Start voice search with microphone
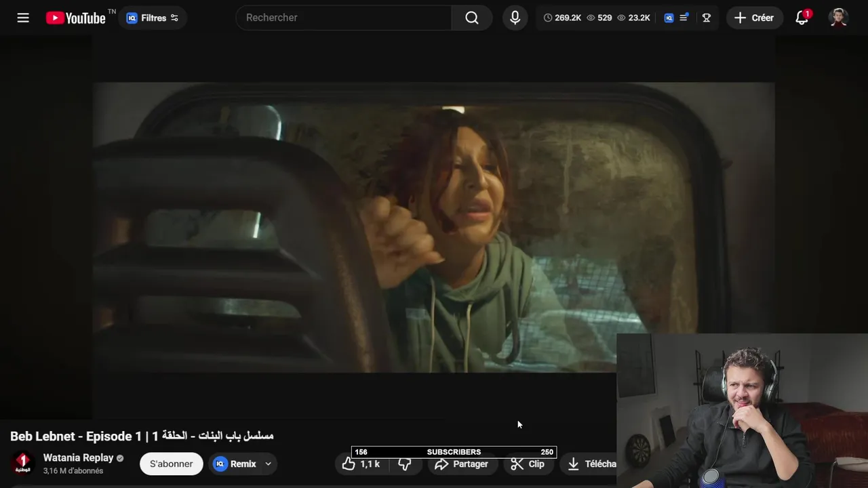Screen dimensions: 868x488 pos(515,18)
